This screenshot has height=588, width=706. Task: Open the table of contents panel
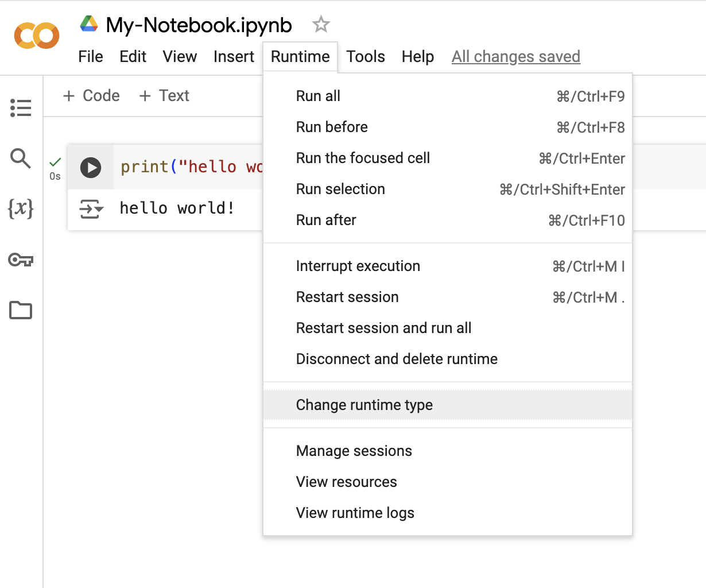tap(21, 107)
